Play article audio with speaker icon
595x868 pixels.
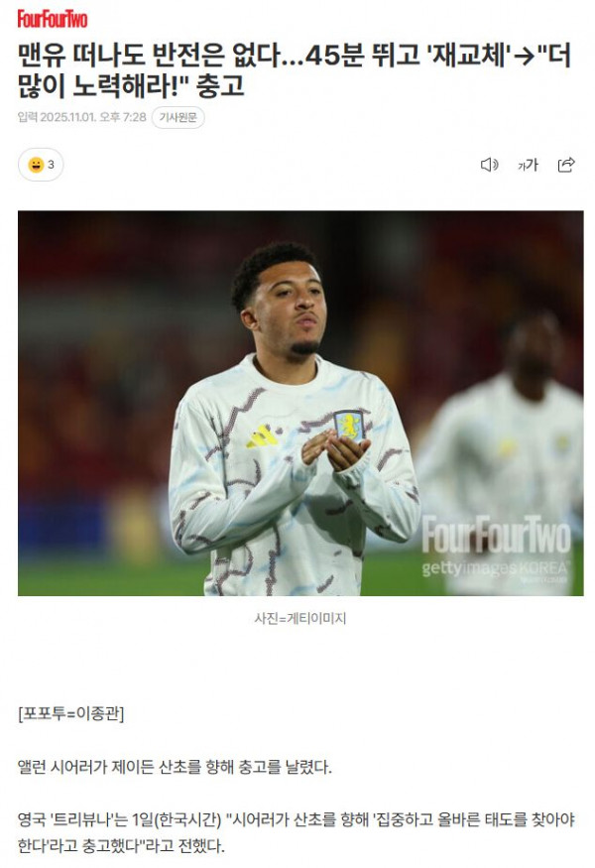coord(489,165)
